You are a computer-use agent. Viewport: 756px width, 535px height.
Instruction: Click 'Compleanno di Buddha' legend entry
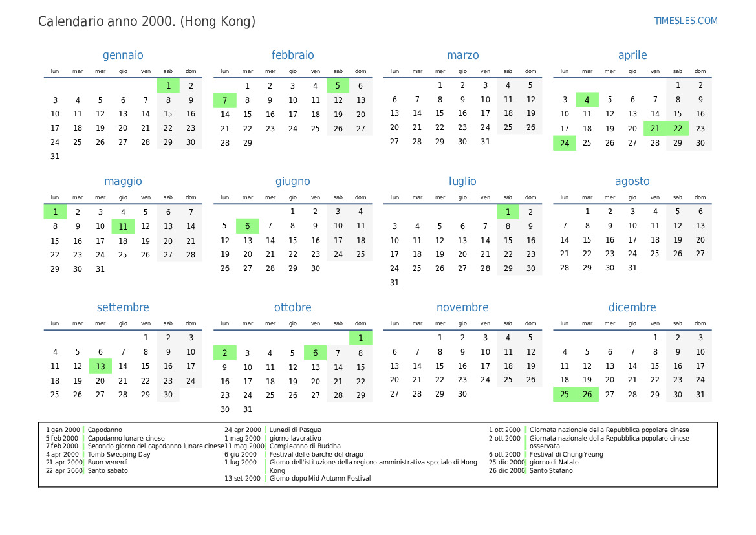(305, 446)
